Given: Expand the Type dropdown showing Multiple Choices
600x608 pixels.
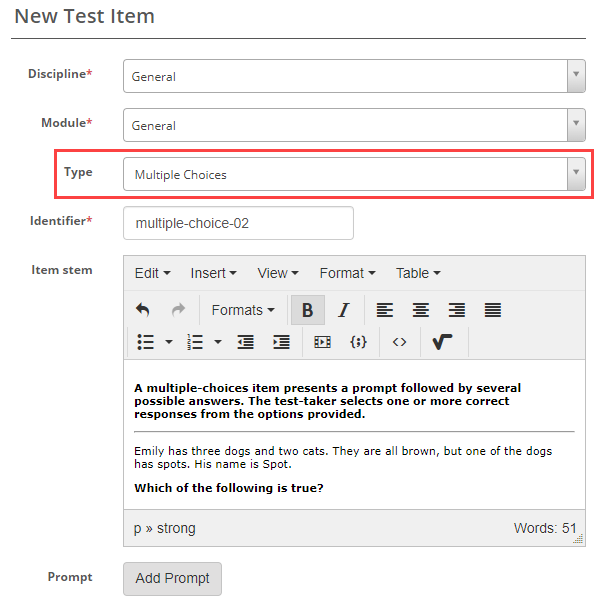Looking at the screenshot, I should [354, 174].
